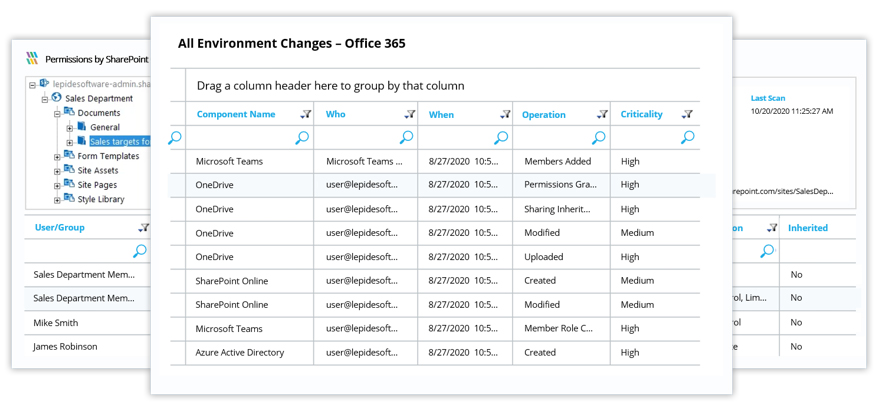The width and height of the screenshot is (877, 412).
Task: Expand the Site Assets tree node
Action: pos(57,171)
